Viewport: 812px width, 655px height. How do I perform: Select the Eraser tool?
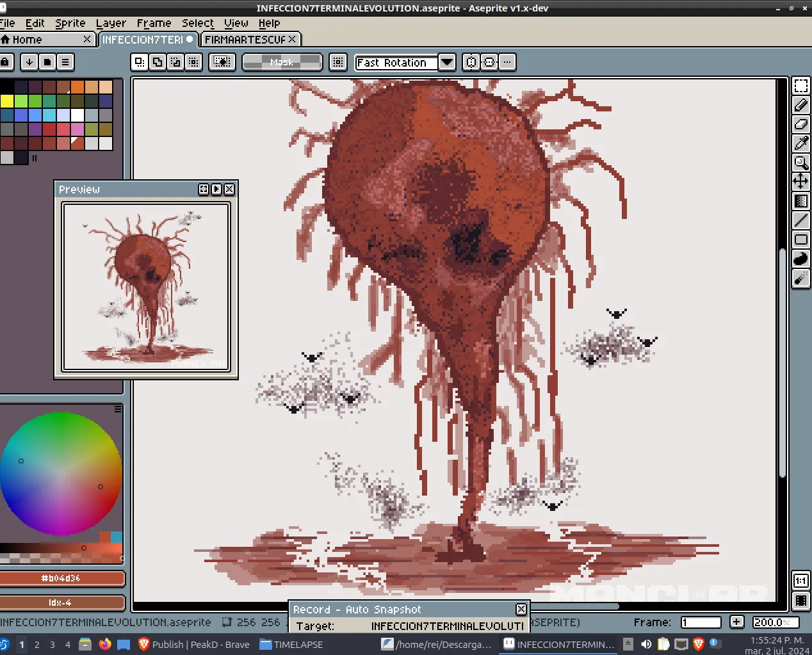click(x=801, y=124)
